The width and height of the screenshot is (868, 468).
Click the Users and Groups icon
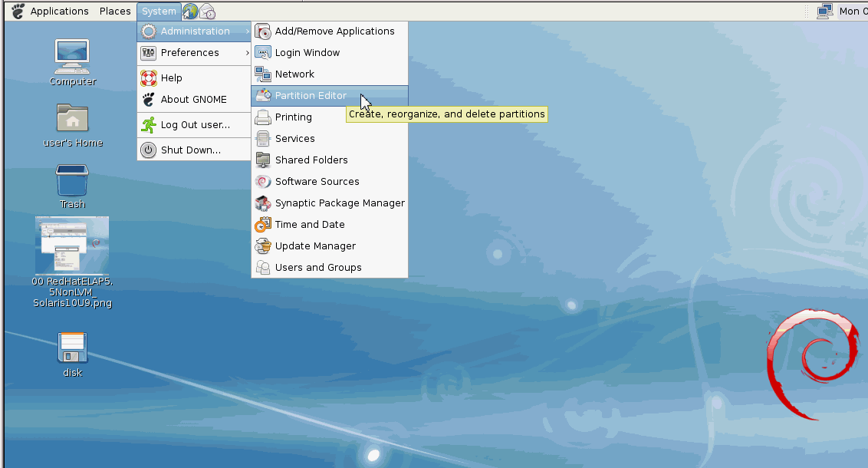(263, 268)
